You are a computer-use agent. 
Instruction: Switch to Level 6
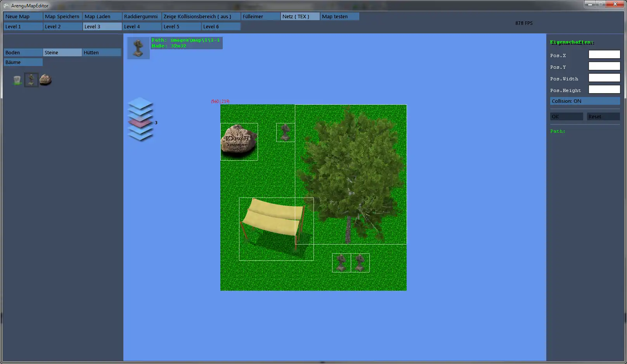click(221, 26)
